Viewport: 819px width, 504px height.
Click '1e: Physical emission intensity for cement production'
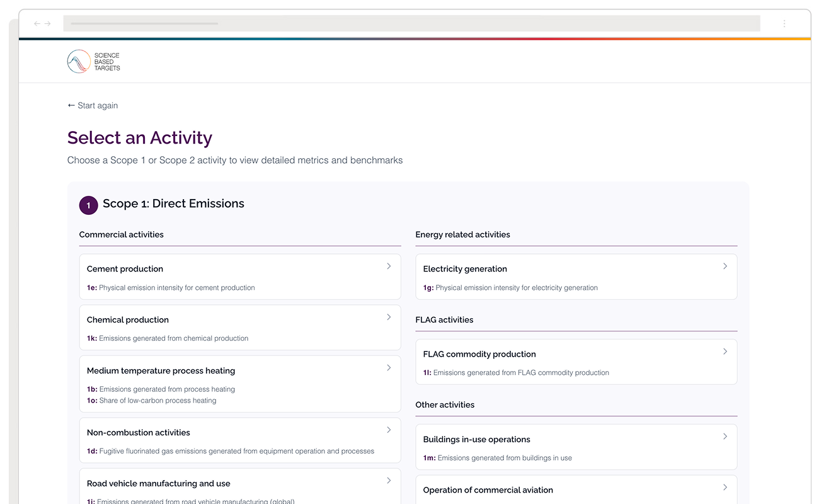pyautogui.click(x=171, y=287)
